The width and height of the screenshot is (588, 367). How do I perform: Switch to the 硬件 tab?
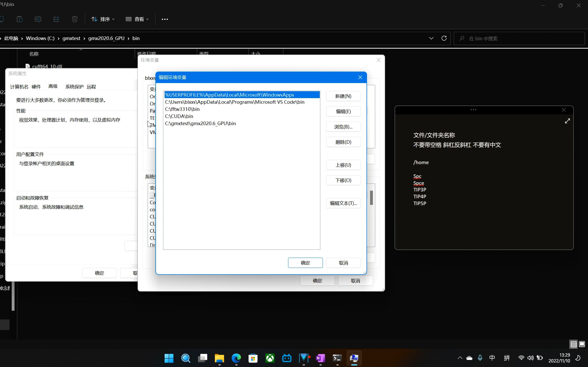(x=36, y=87)
